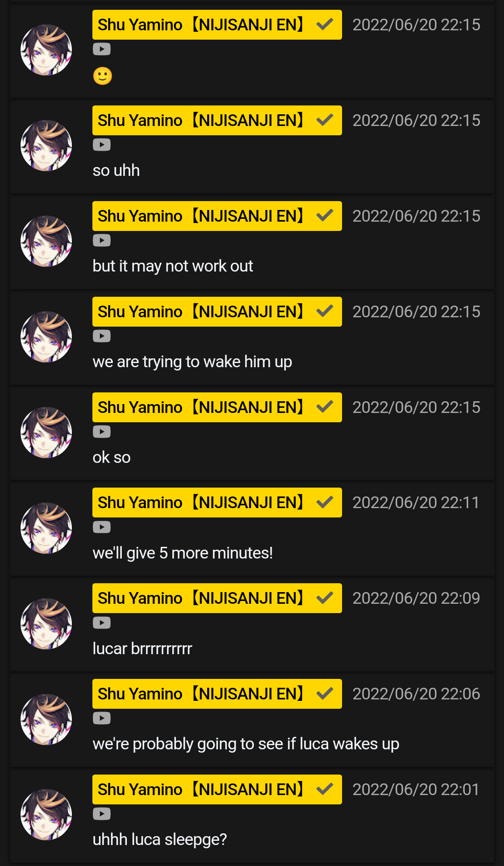Open Shu Yamino name badge on 'so uhh' message
Viewport: 504px width, 866px height.
click(217, 120)
